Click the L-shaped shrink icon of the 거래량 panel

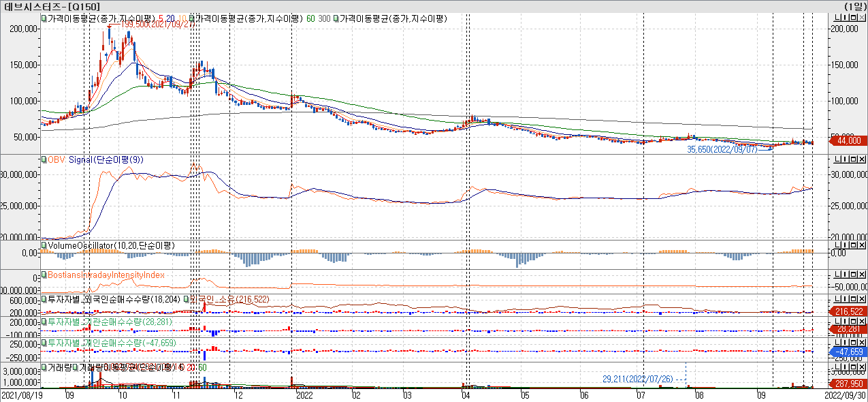click(837, 366)
